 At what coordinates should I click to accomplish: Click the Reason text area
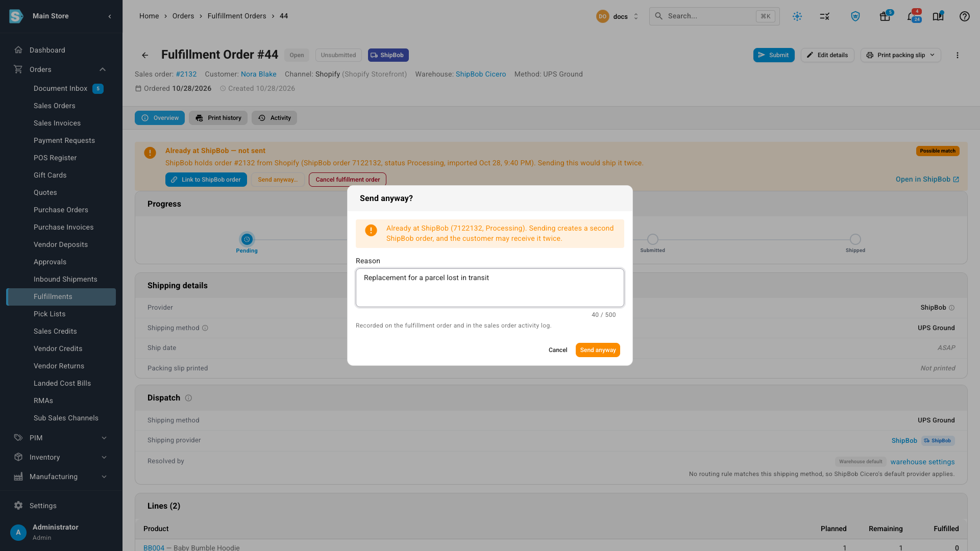[490, 288]
